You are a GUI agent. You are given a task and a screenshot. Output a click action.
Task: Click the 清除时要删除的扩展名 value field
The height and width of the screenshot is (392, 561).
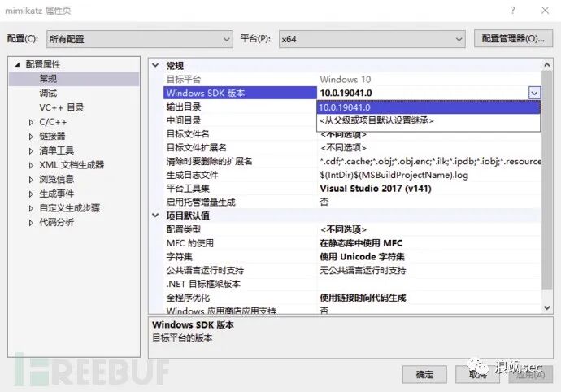[x=429, y=162]
